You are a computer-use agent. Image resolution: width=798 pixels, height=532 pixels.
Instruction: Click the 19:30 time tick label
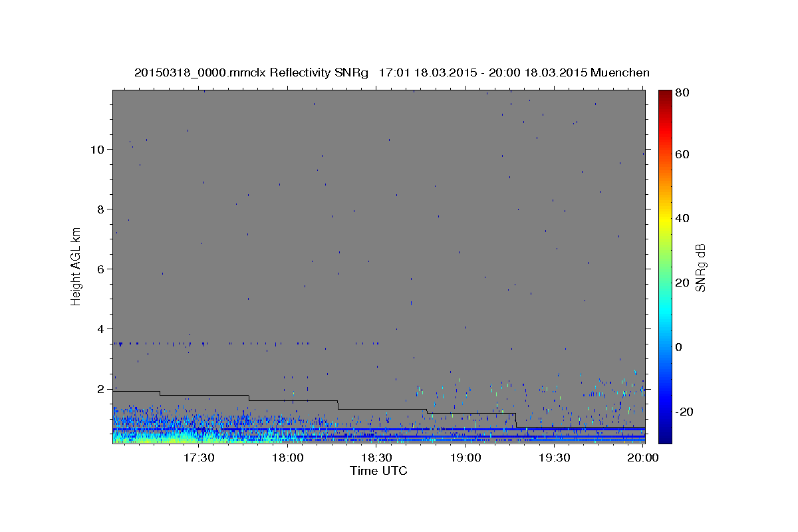[554, 458]
